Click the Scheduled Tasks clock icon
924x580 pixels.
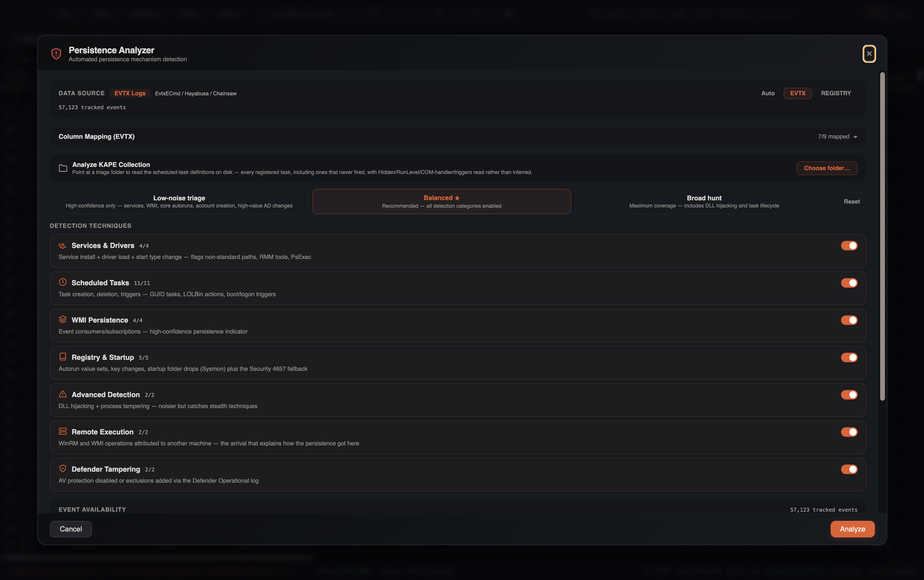[62, 282]
